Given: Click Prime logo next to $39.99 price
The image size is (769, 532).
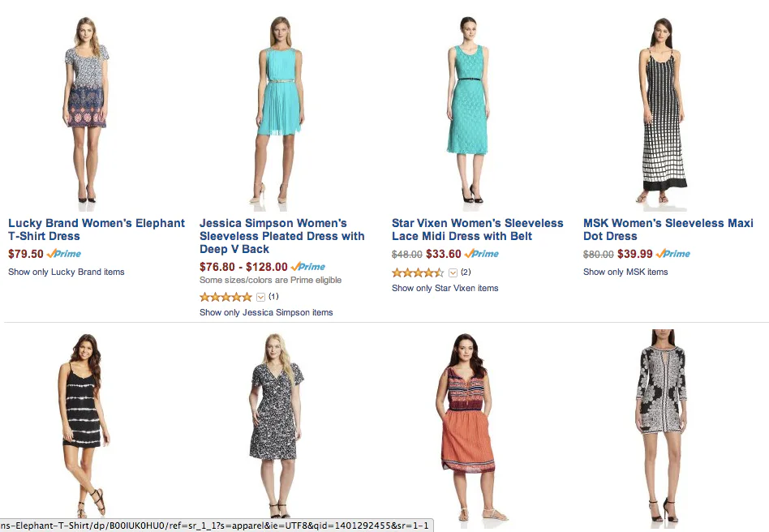Looking at the screenshot, I should tap(673, 254).
